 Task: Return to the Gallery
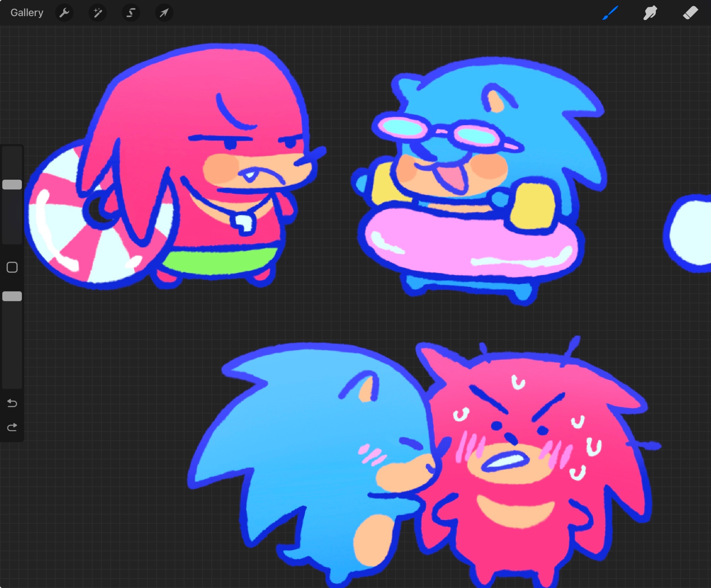click(x=27, y=13)
